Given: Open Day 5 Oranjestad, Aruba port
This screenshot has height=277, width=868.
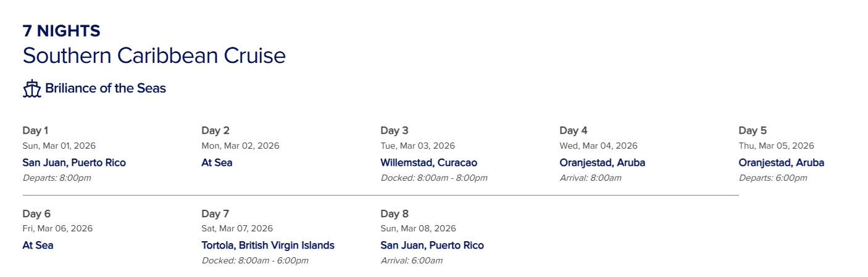Looking at the screenshot, I should pyautogui.click(x=782, y=163).
